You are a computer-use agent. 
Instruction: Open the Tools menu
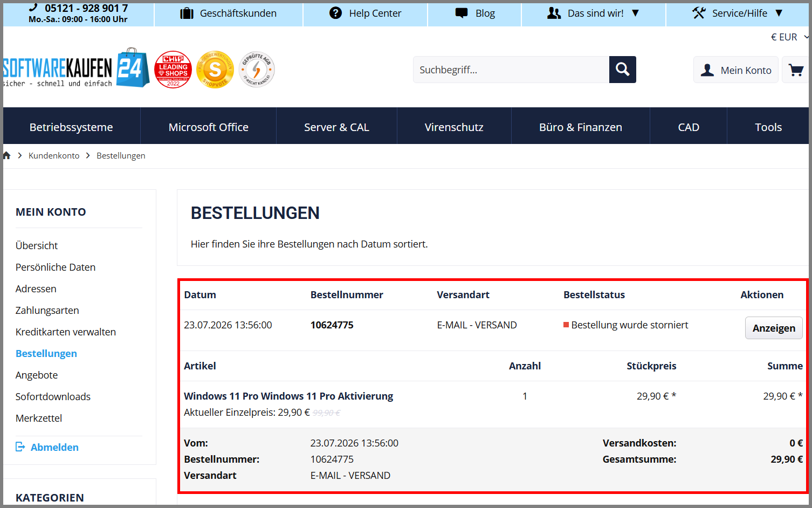(x=768, y=127)
